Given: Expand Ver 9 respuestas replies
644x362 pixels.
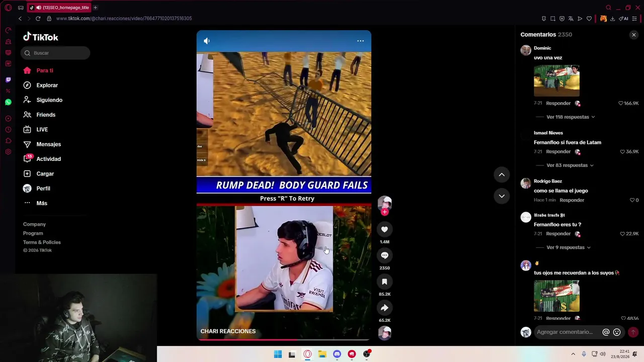Looking at the screenshot, I should (x=569, y=247).
